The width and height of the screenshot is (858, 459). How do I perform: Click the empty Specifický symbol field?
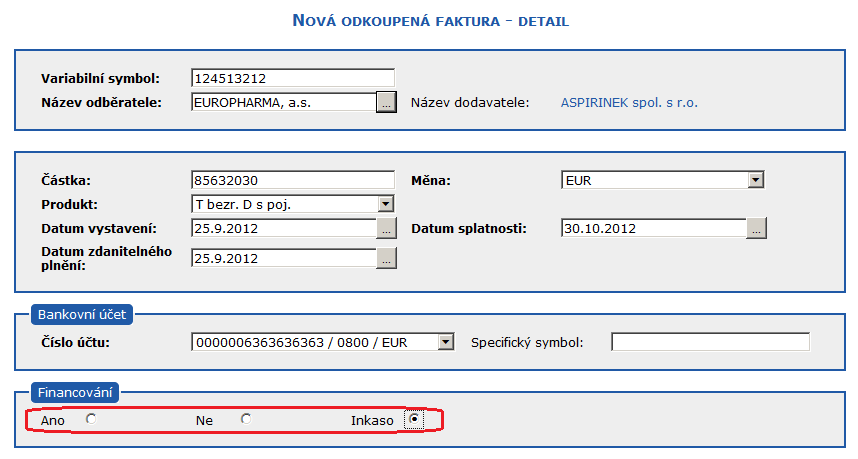click(710, 342)
